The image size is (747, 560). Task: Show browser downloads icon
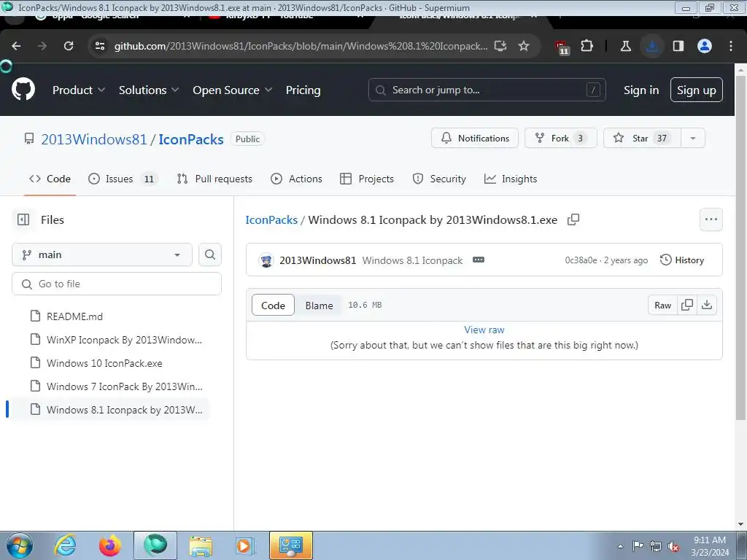pos(652,46)
